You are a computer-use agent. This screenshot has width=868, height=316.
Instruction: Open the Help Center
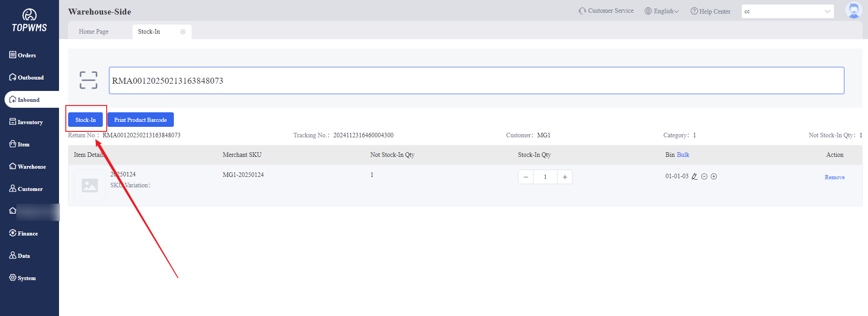710,11
